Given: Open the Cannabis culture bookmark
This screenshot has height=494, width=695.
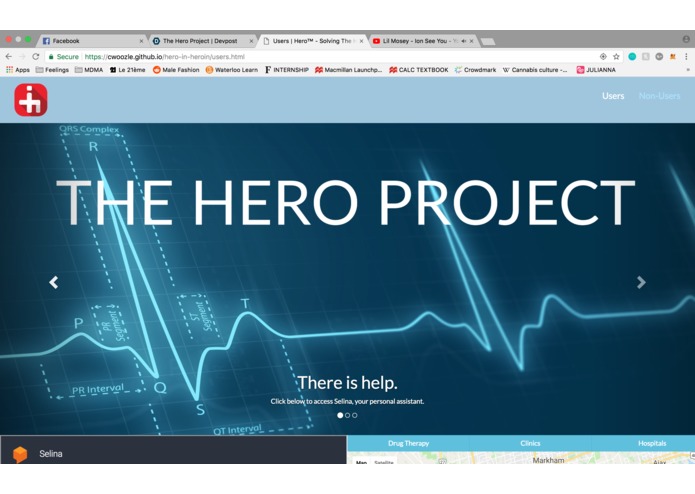Looking at the screenshot, I should pos(535,70).
